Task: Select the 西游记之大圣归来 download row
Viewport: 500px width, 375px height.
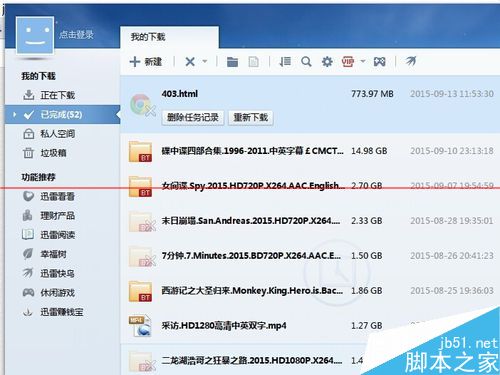Action: click(310, 291)
